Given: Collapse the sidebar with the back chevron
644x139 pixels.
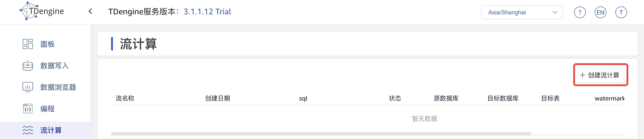Looking at the screenshot, I should (90, 11).
